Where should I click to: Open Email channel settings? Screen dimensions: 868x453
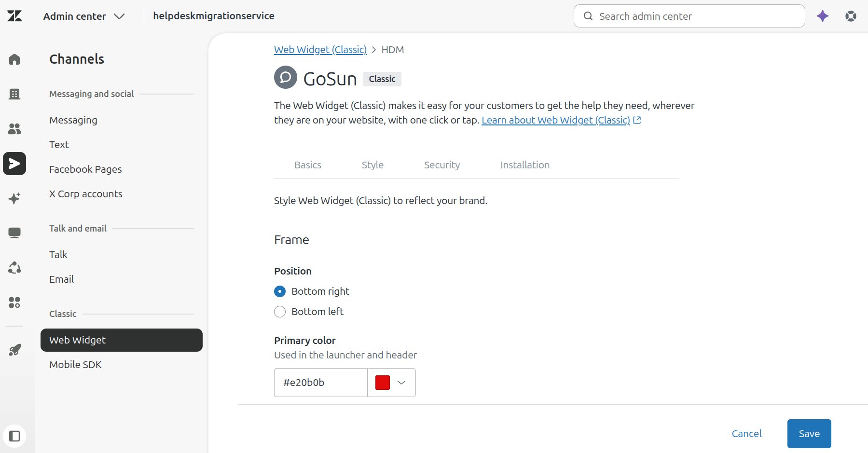pos(62,279)
